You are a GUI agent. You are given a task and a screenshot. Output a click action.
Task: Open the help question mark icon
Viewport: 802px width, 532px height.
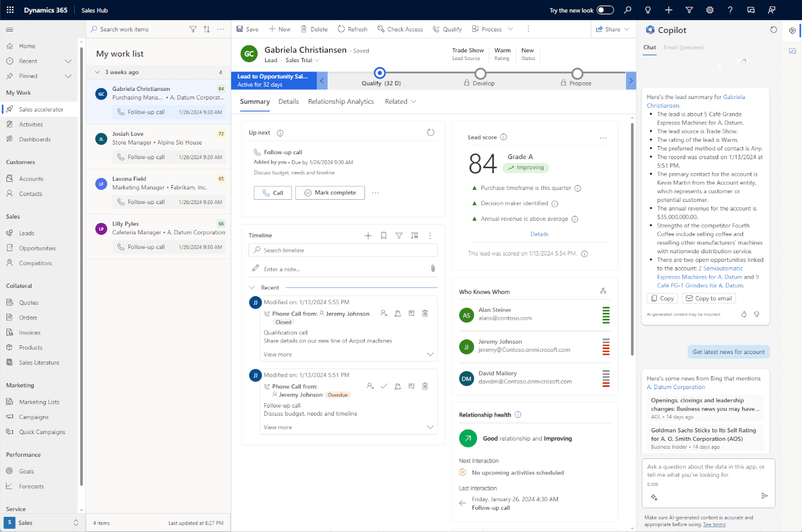pos(731,10)
